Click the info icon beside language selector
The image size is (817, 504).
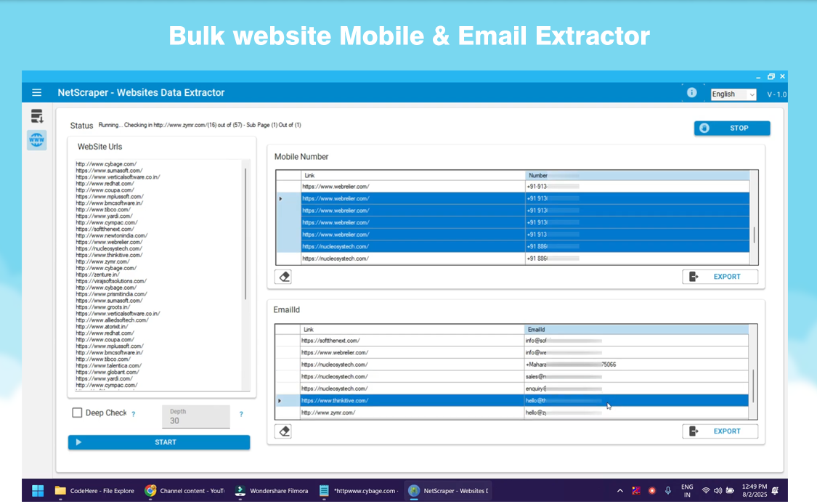point(691,93)
